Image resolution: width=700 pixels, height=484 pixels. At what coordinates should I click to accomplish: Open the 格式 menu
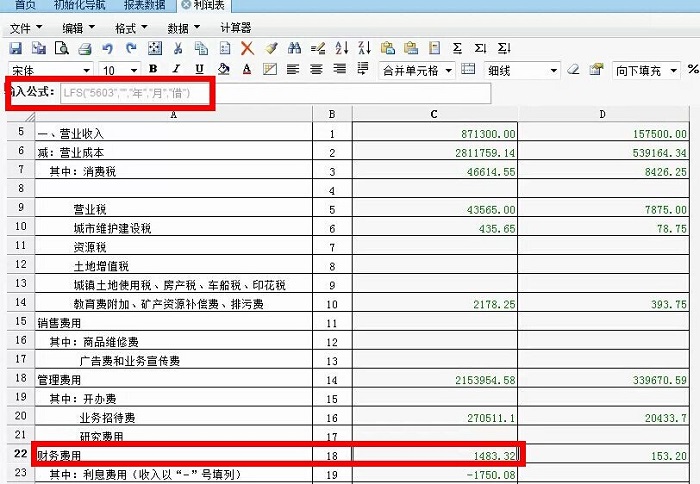(131, 28)
